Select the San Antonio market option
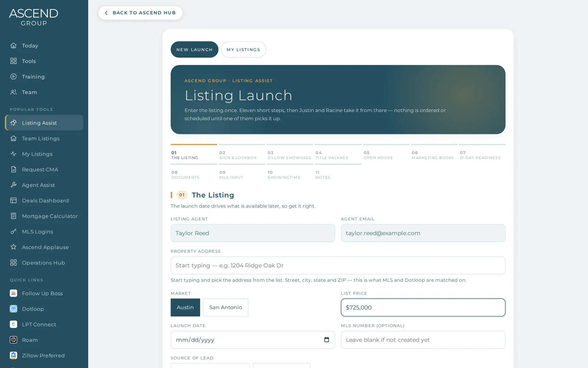 pyautogui.click(x=226, y=307)
